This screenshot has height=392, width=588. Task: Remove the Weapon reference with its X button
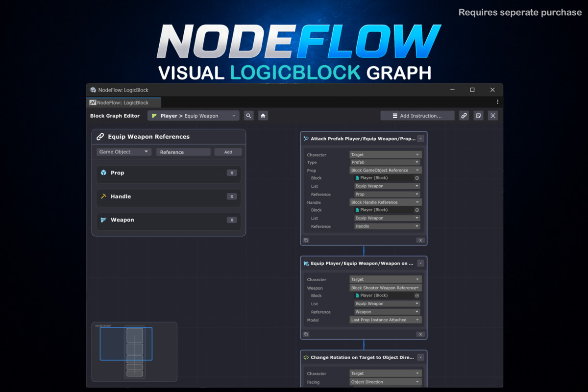(232, 220)
